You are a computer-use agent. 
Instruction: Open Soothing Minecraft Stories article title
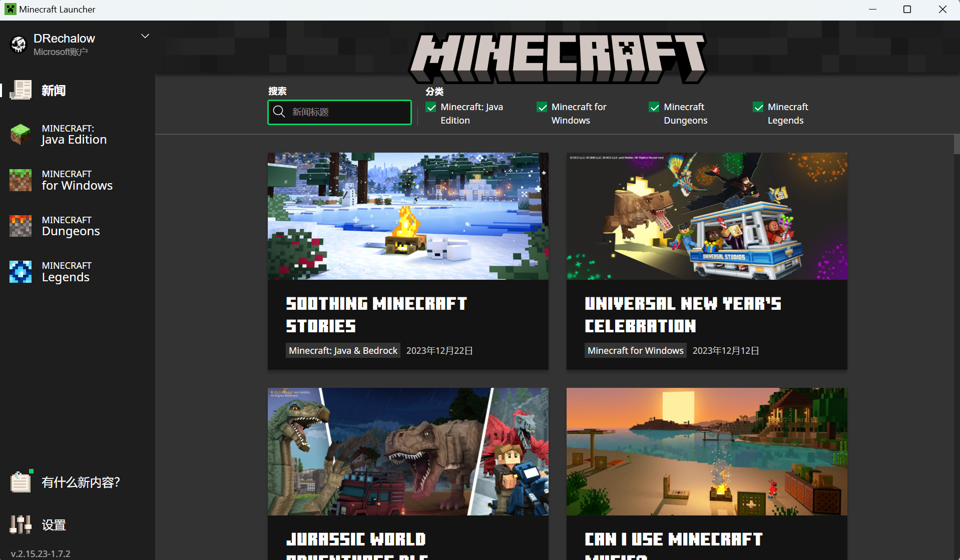pyautogui.click(x=376, y=315)
